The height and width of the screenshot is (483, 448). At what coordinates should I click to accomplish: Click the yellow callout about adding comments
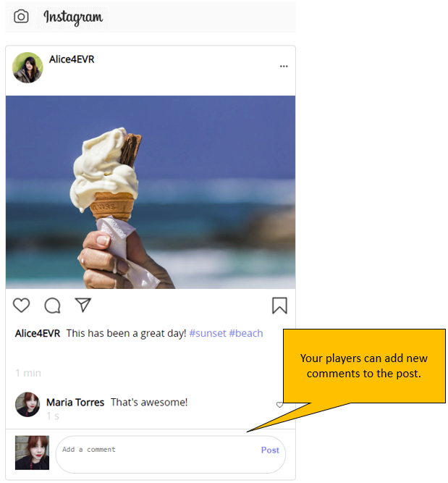tap(364, 366)
